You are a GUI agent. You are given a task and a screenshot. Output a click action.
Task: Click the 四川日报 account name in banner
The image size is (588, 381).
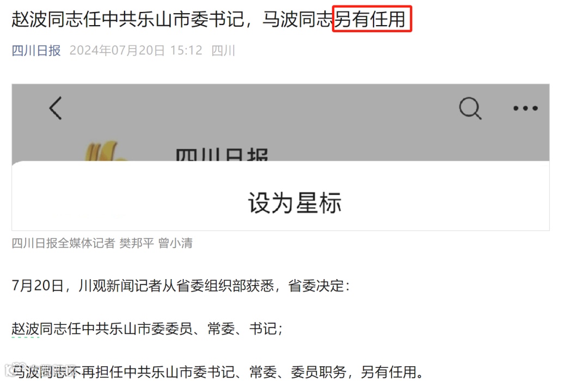(x=222, y=155)
